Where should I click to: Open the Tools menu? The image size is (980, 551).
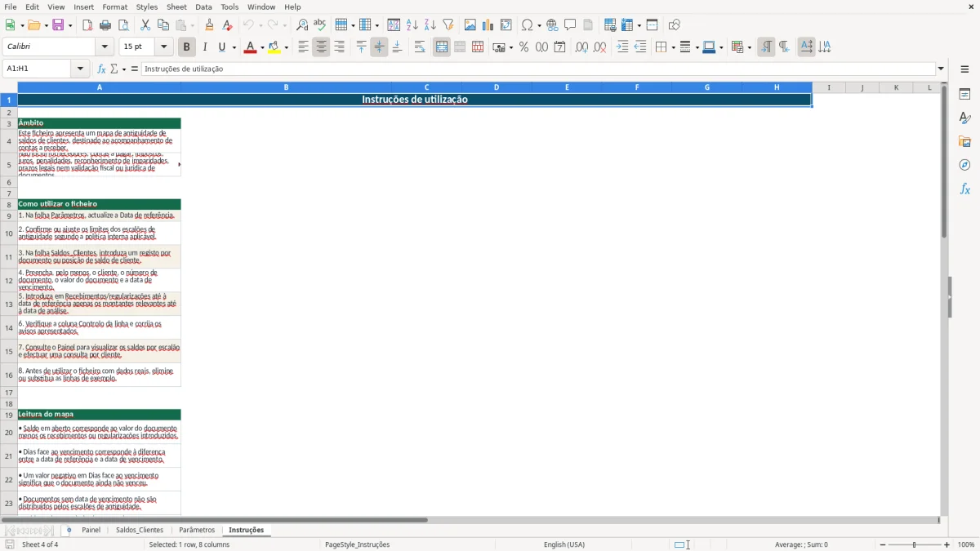[229, 7]
